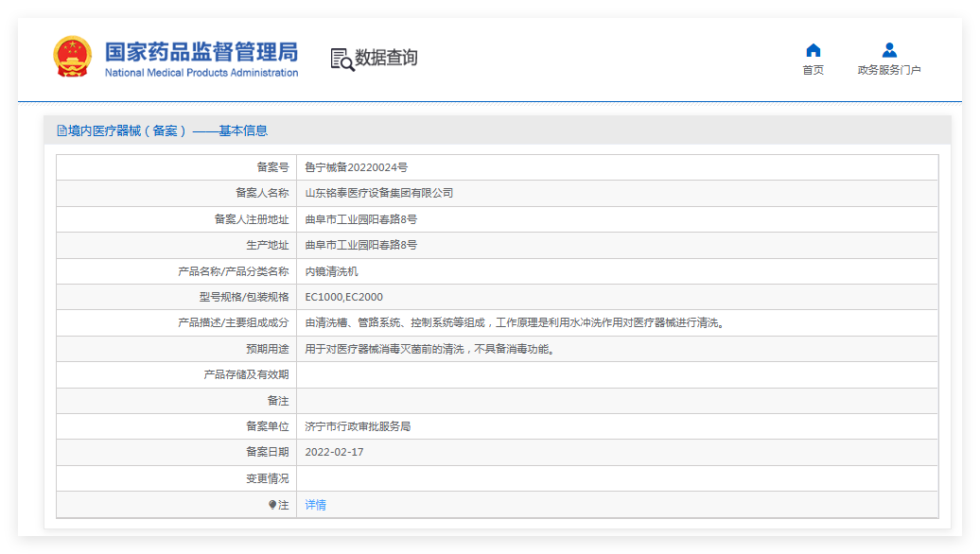Image resolution: width=980 pixels, height=554 pixels.
Task: Click the blue home icon above 首页
Action: click(814, 48)
